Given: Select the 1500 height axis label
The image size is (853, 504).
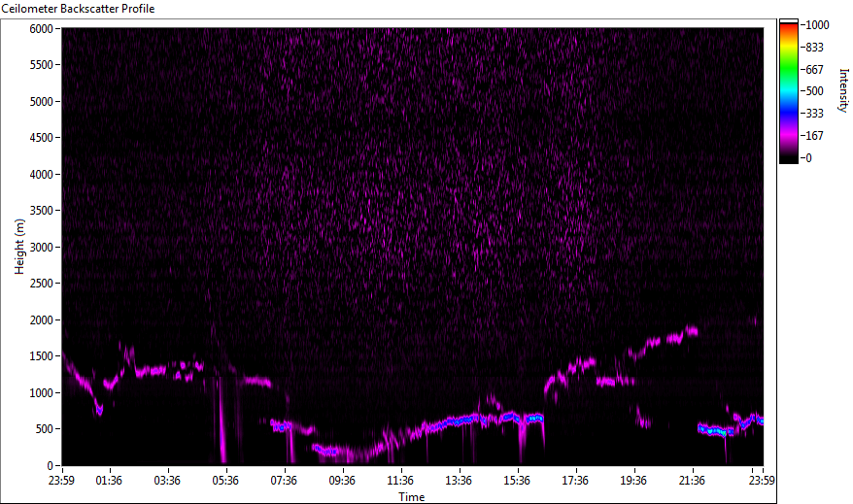Looking at the screenshot, I should (42, 356).
